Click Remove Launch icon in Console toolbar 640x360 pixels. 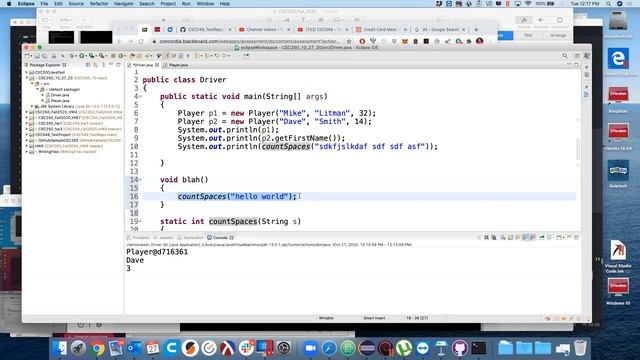coord(487,237)
